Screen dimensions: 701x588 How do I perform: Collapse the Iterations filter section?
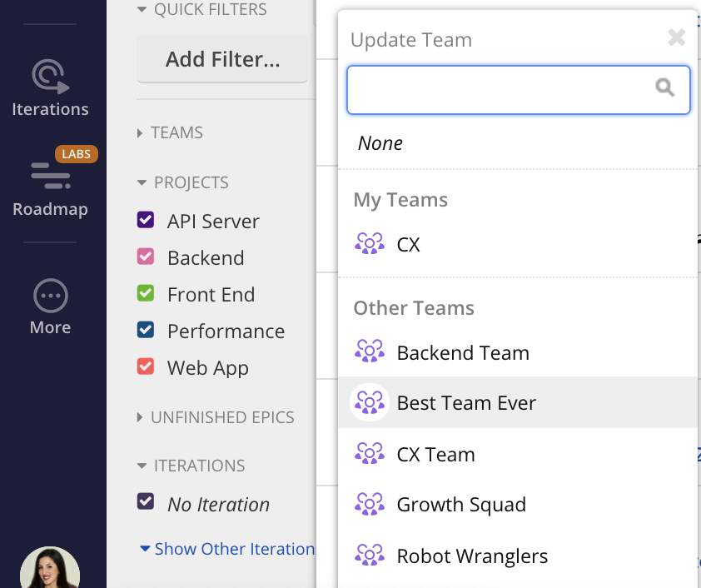[142, 466]
